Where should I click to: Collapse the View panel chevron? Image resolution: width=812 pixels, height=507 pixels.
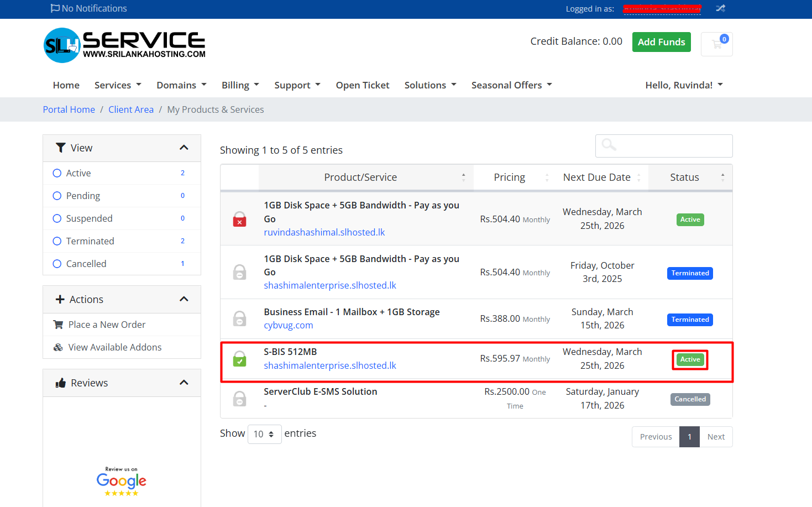[184, 148]
